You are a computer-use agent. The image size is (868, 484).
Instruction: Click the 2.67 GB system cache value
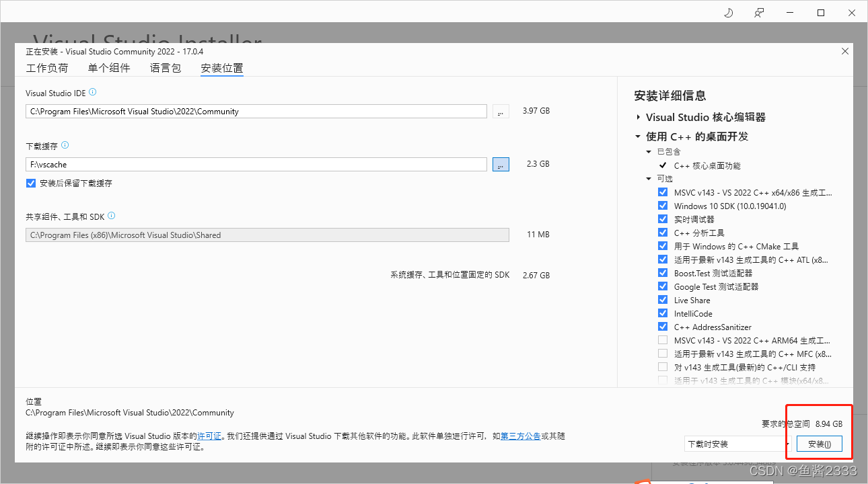[536, 276]
